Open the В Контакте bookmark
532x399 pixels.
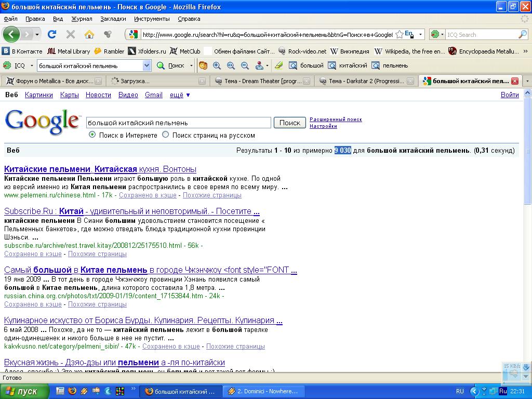pyautogui.click(x=22, y=51)
